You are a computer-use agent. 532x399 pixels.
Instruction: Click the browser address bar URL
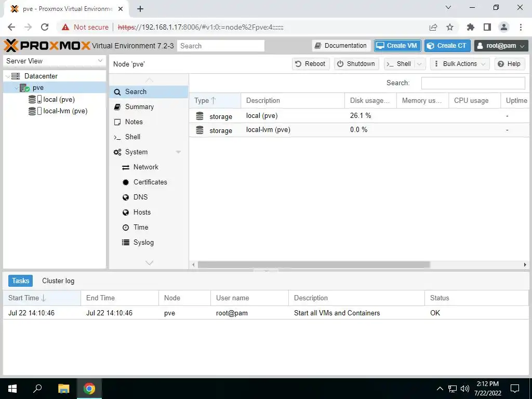click(x=201, y=27)
